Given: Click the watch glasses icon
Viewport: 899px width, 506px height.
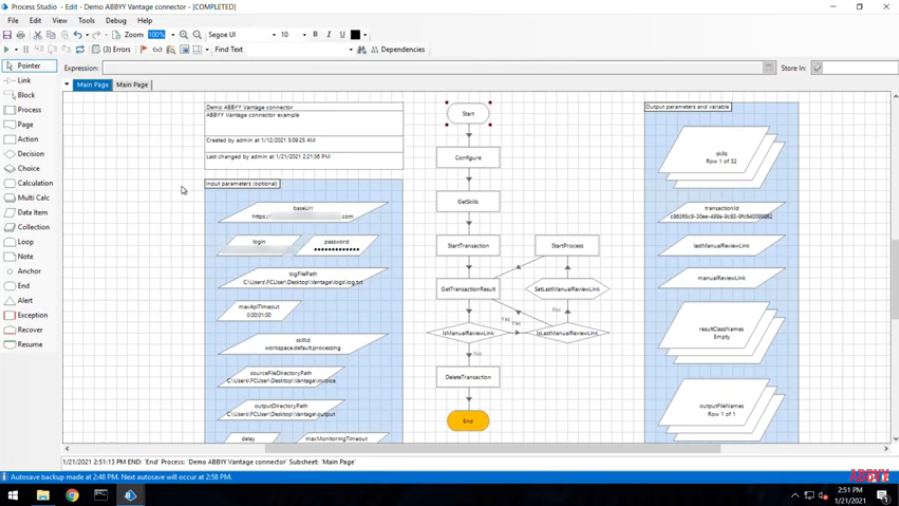Looking at the screenshot, I should pyautogui.click(x=157, y=50).
